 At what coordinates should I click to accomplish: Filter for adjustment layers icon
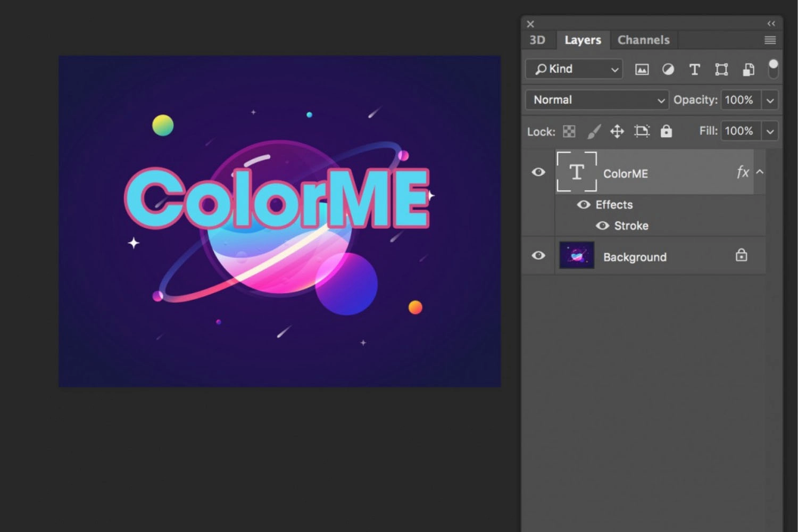pyautogui.click(x=668, y=70)
